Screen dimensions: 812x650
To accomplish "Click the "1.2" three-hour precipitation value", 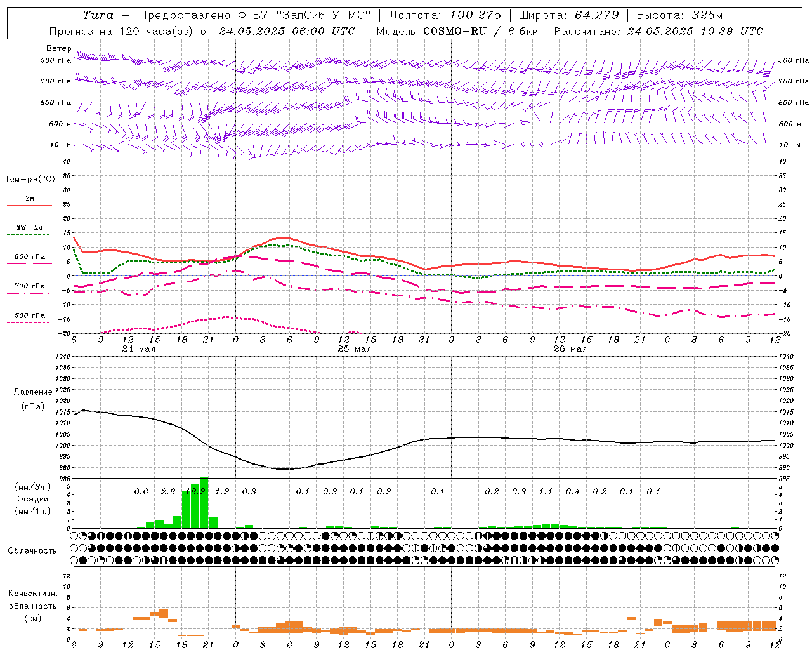I will coord(222,491).
